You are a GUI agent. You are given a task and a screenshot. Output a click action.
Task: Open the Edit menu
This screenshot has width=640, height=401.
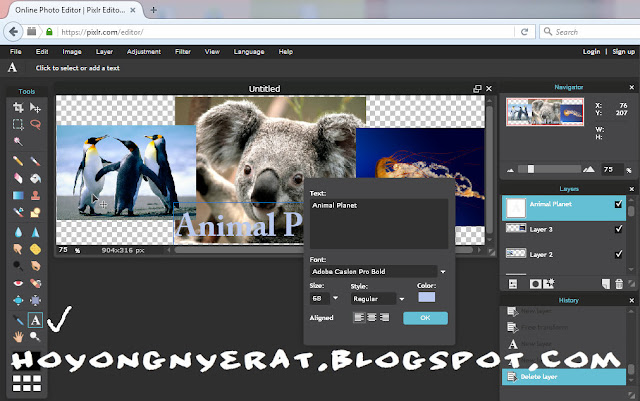point(42,51)
